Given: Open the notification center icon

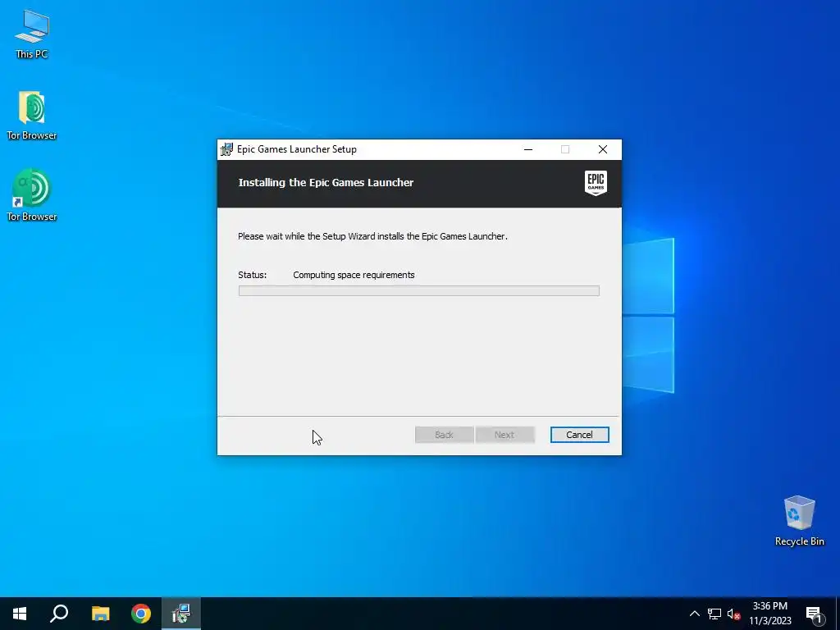Looking at the screenshot, I should click(815, 614).
